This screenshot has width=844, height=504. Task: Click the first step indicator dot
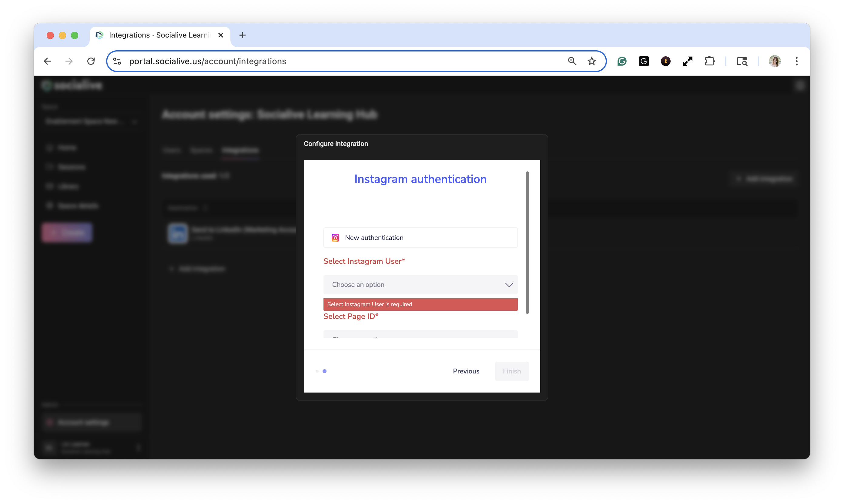pyautogui.click(x=317, y=371)
